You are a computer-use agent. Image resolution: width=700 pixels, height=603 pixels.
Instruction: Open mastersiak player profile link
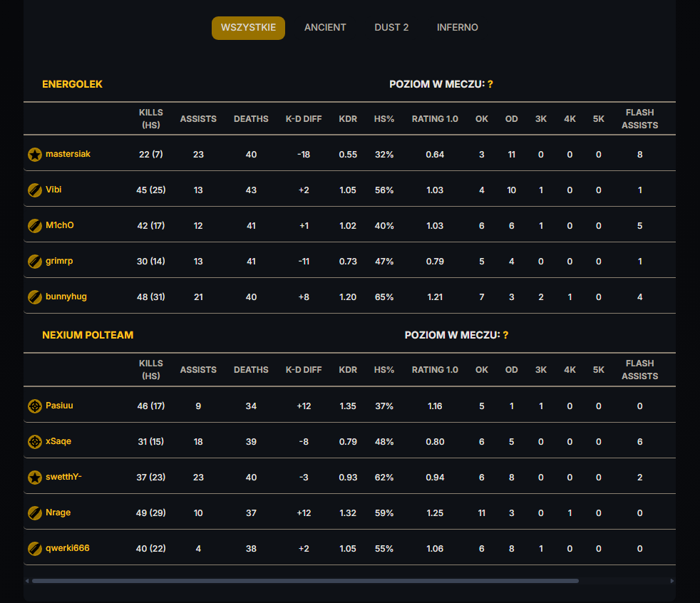[68, 154]
